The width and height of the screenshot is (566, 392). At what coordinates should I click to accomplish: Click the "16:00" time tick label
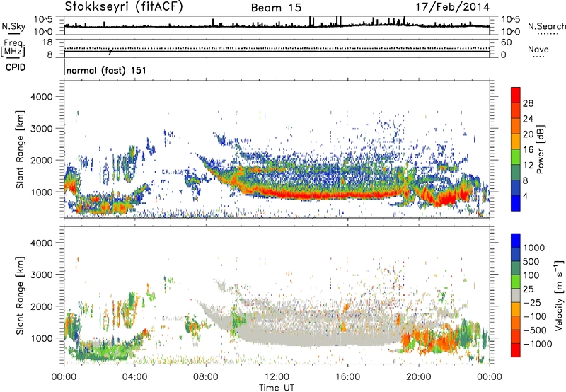click(x=348, y=377)
